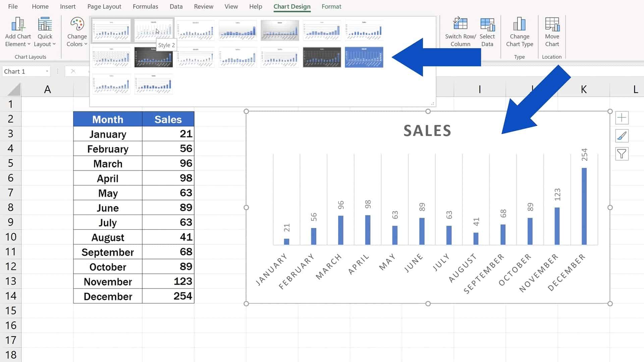Select row 15 header
This screenshot has height=362, width=644.
(10, 310)
